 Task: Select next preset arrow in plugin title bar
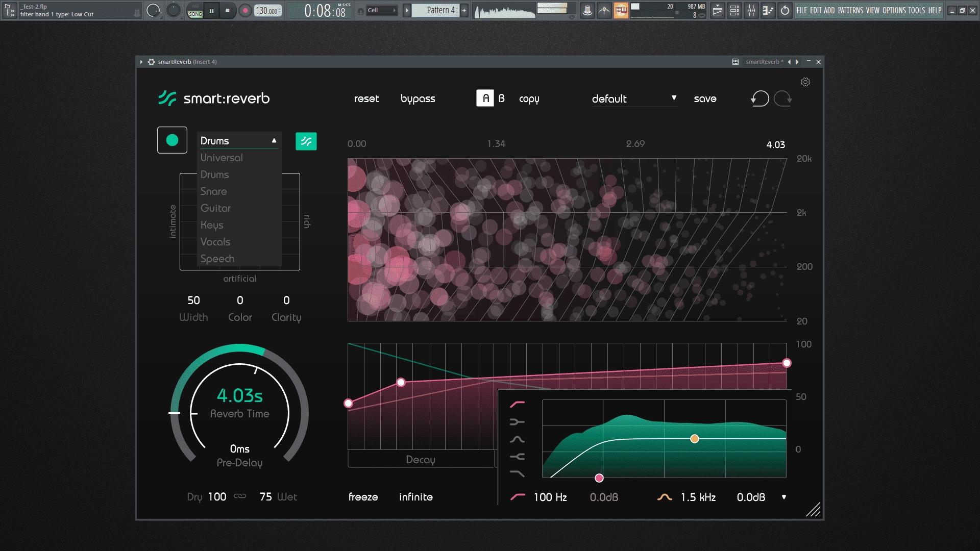(x=797, y=62)
